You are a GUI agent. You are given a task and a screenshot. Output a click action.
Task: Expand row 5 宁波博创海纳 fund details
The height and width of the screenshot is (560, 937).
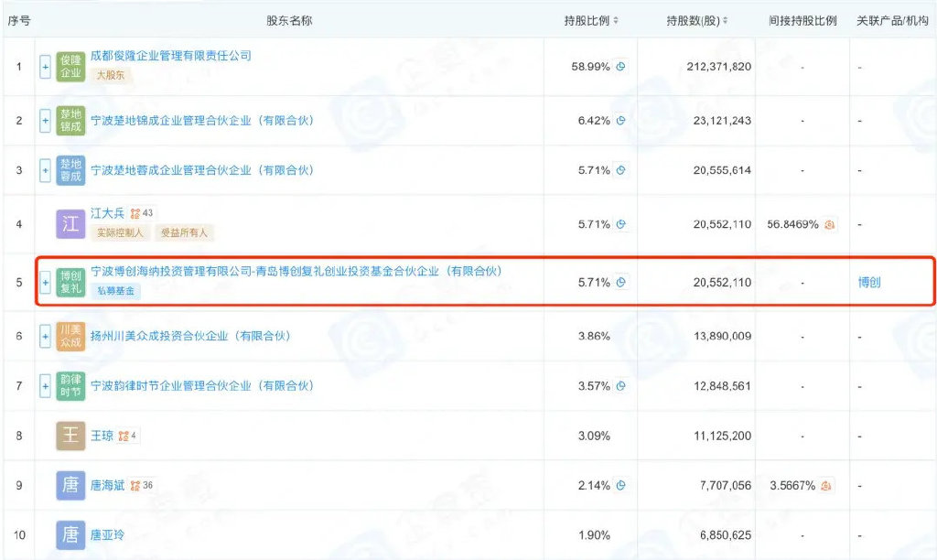[45, 282]
